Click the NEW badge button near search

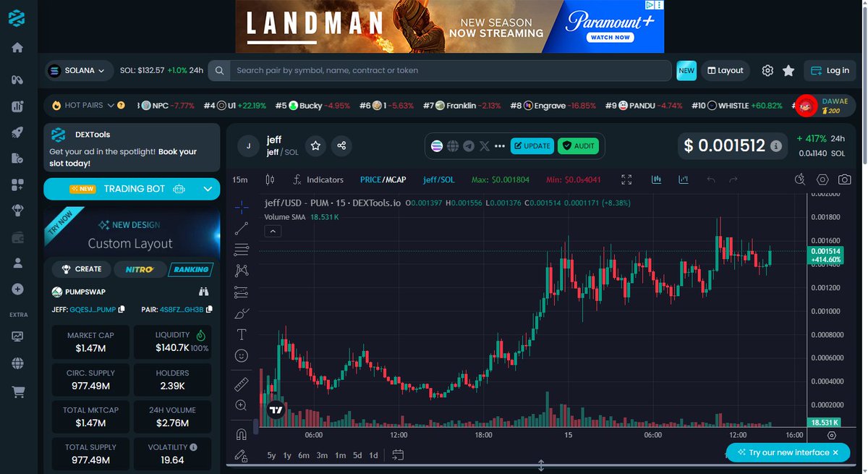click(686, 71)
